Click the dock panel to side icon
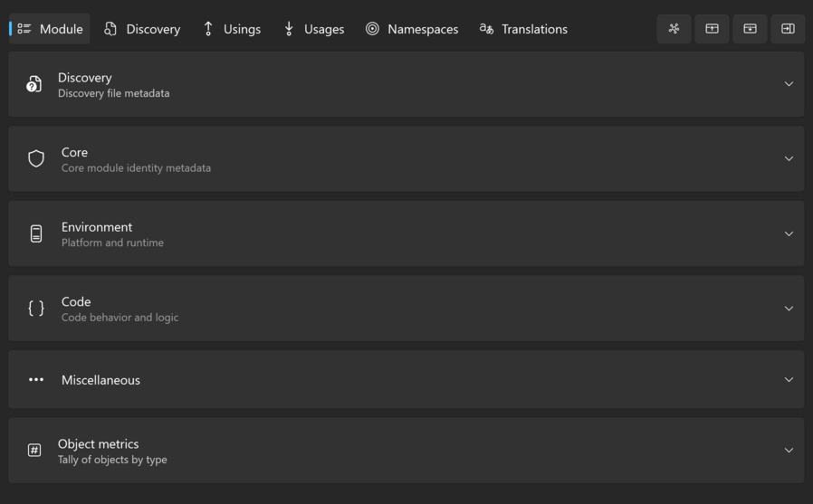Screen dimensions: 813x504 [x=788, y=28]
